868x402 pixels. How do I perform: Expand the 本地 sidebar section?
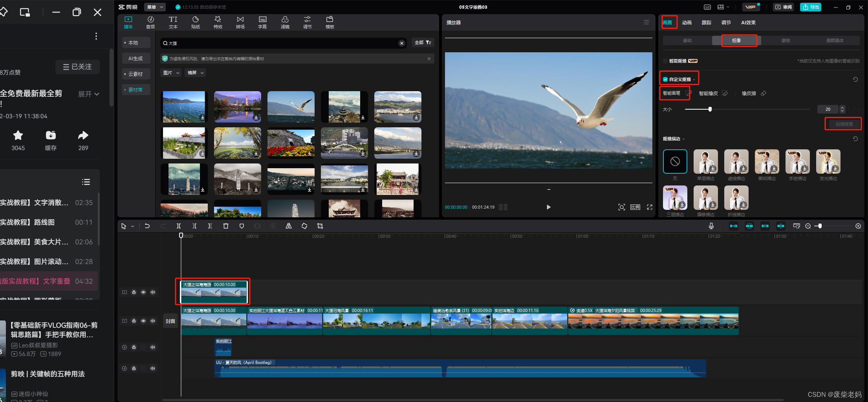pos(136,42)
